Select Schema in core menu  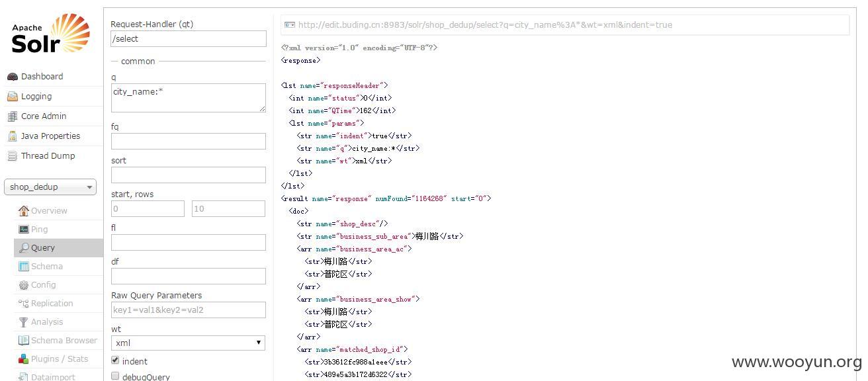(47, 267)
